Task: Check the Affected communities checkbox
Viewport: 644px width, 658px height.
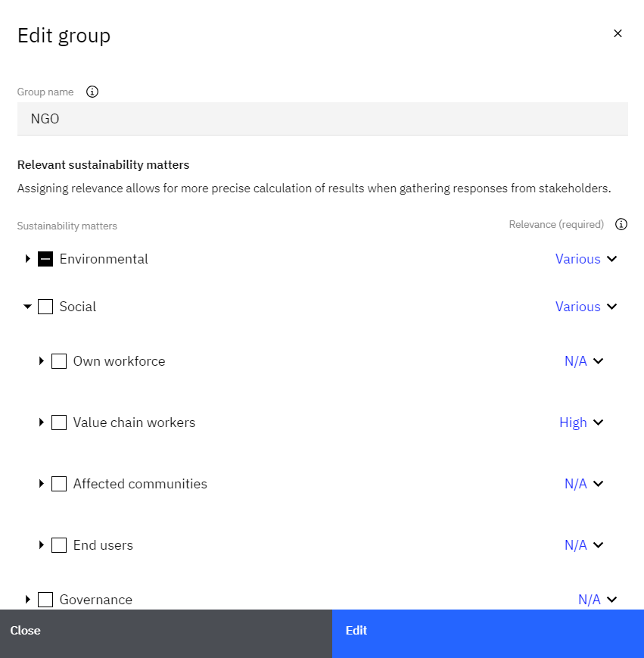Action: click(59, 484)
